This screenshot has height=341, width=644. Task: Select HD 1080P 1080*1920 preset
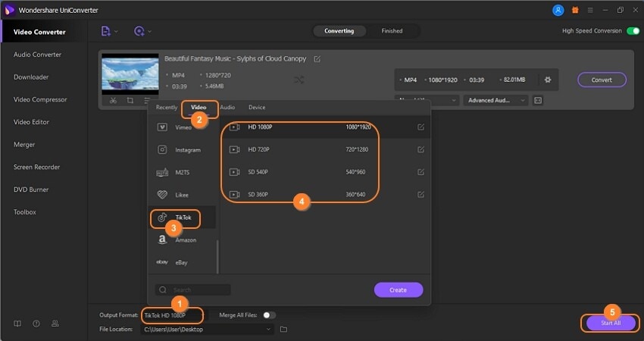325,127
